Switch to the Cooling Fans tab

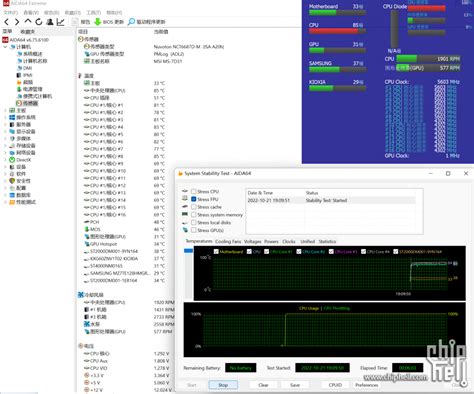tap(228, 241)
